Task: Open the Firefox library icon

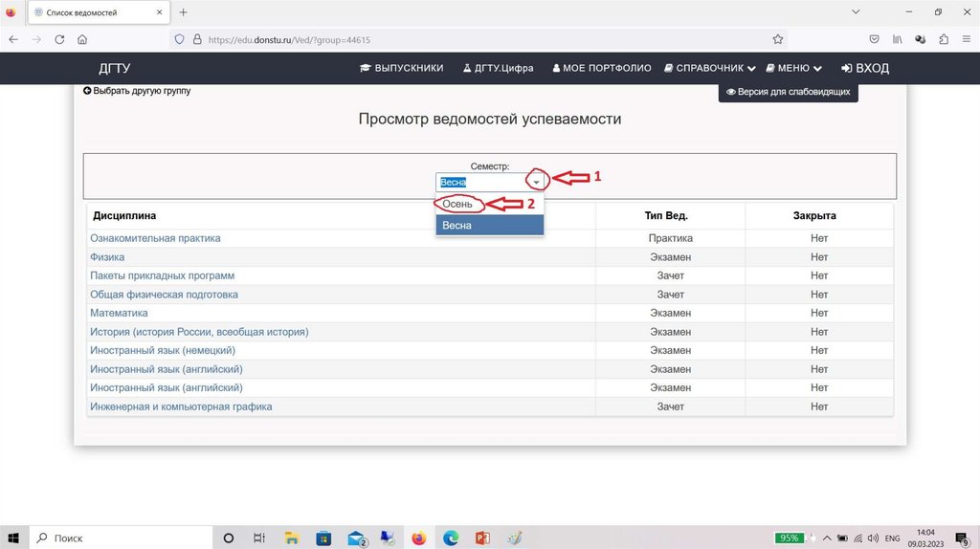Action: pyautogui.click(x=898, y=40)
